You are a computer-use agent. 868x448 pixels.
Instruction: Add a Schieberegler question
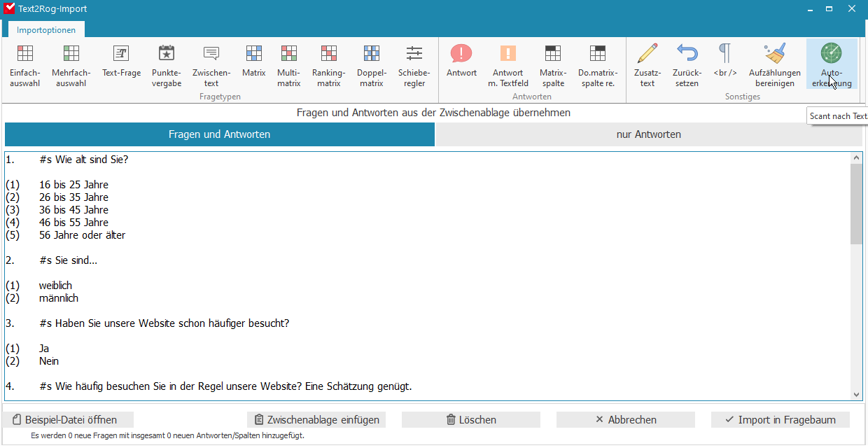pos(414,63)
